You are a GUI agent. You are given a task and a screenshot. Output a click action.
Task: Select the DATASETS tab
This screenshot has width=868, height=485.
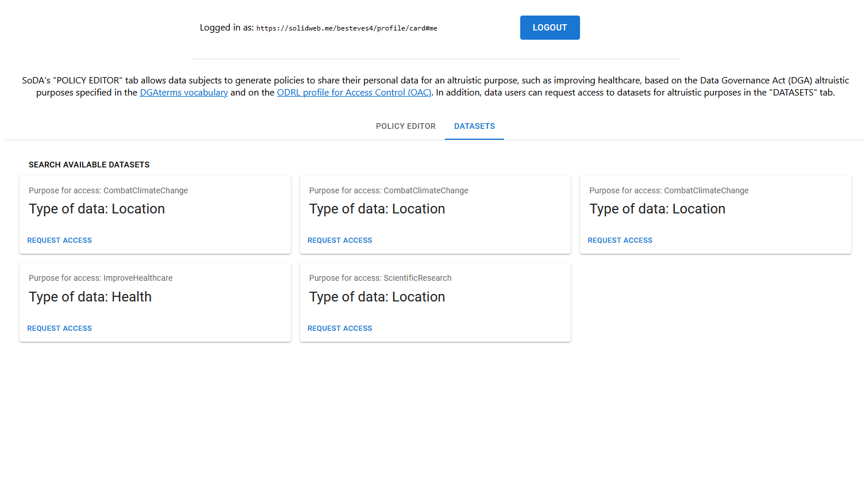pyautogui.click(x=474, y=126)
